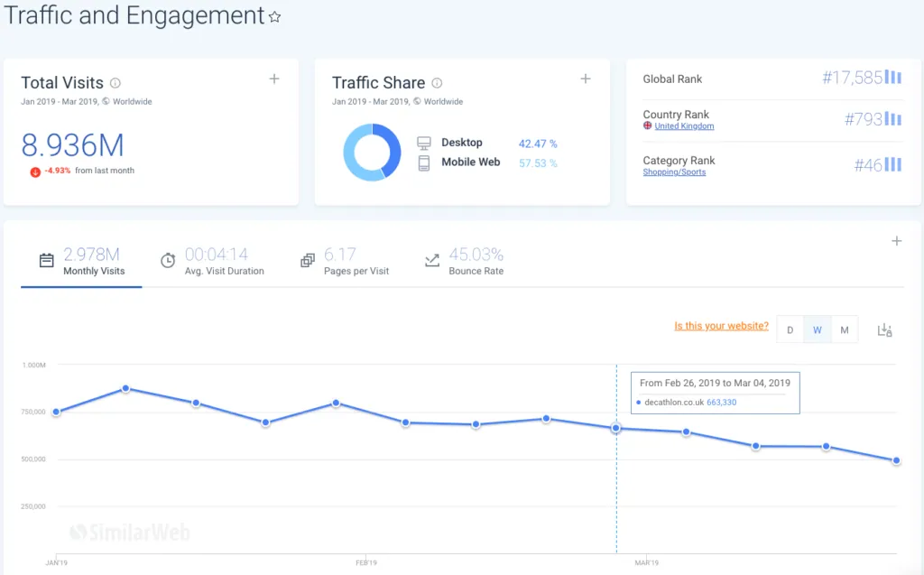Click the 1.000M y-axis label
Screen dimensions: 924x575
[34, 365]
